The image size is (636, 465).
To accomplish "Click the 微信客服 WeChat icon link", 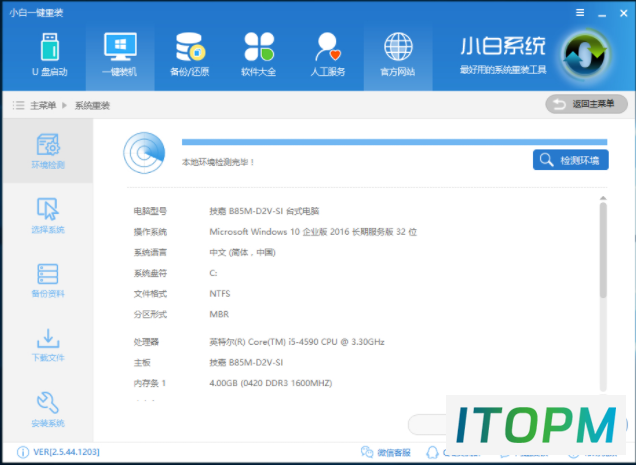I will pyautogui.click(x=386, y=452).
